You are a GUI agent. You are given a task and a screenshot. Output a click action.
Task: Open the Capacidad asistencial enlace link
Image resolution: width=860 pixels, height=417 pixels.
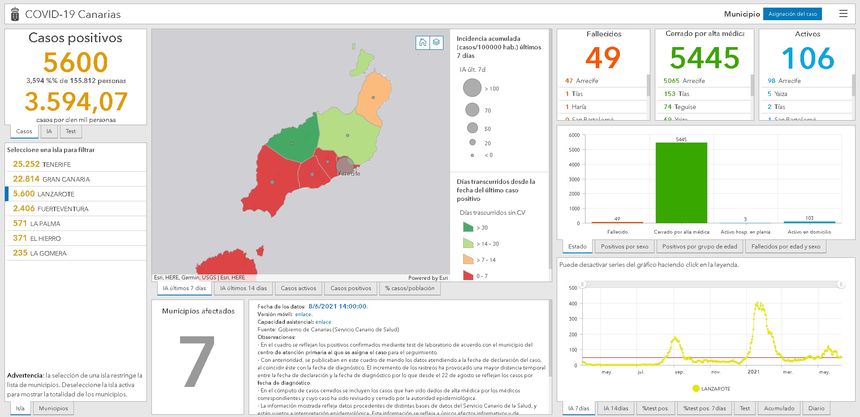(x=326, y=321)
